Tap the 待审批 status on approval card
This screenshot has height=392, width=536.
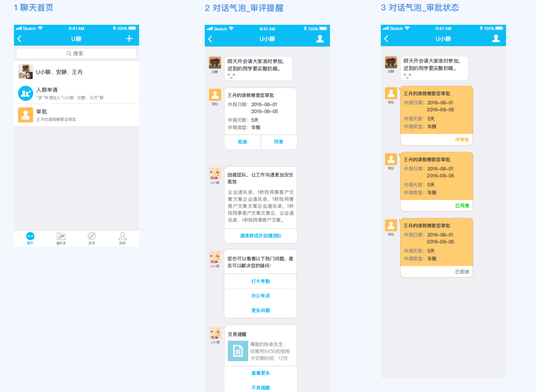coord(462,140)
